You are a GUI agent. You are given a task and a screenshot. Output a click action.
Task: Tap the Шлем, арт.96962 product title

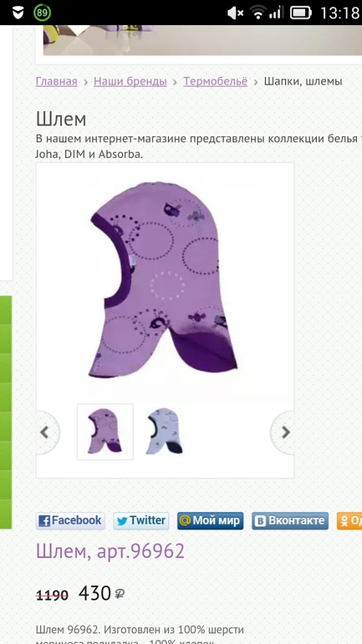point(110,552)
